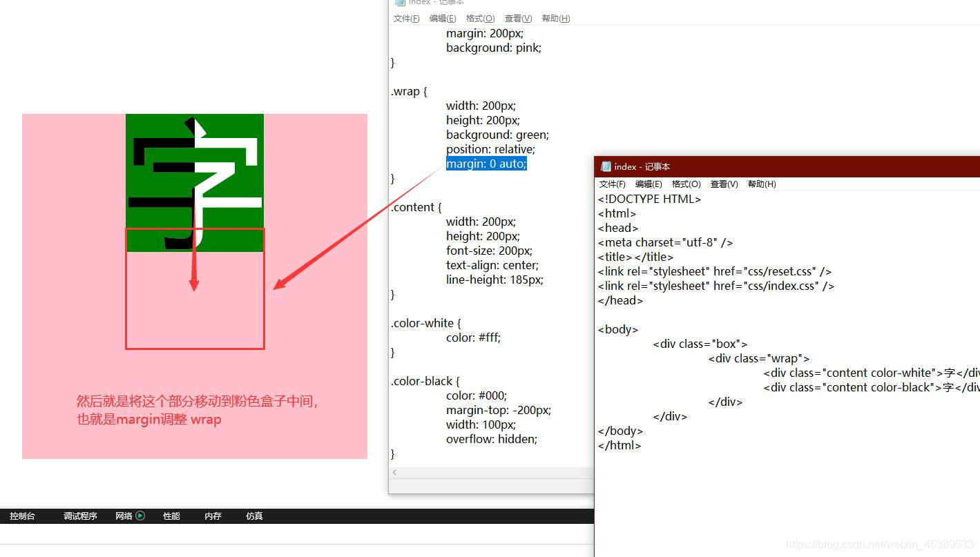This screenshot has width=980, height=557.
Task: Open 帮助(H) menu in the front HTML Notepad window
Action: click(x=762, y=184)
